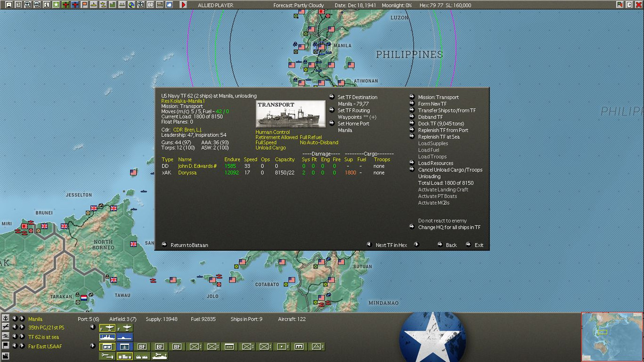Open the green bar chart toolbar icon
The height and width of the screenshot is (362, 644).
[112, 5]
